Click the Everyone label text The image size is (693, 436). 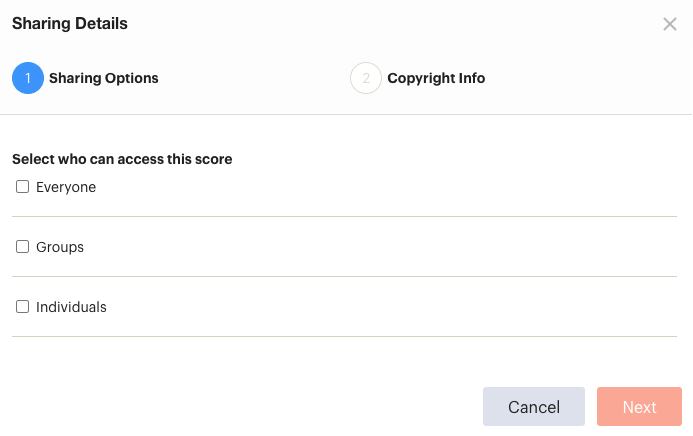pos(66,187)
